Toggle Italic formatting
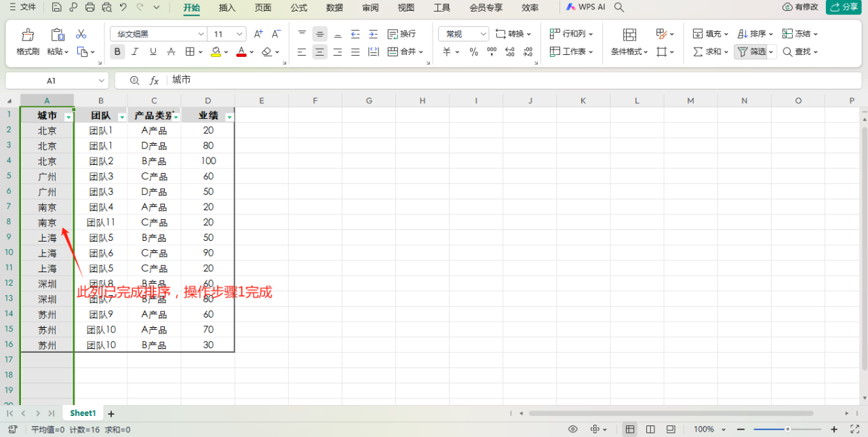This screenshot has height=437, width=868. coord(135,52)
